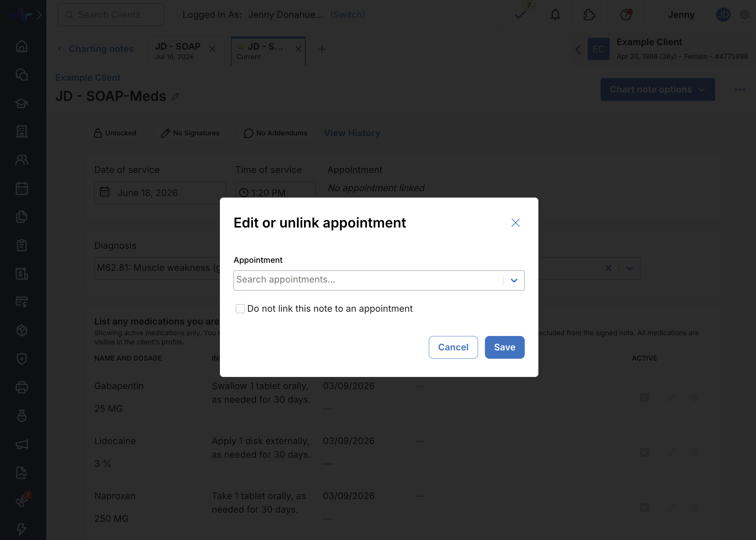Open the building organization sidebar icon
The width and height of the screenshot is (756, 540).
tap(22, 132)
